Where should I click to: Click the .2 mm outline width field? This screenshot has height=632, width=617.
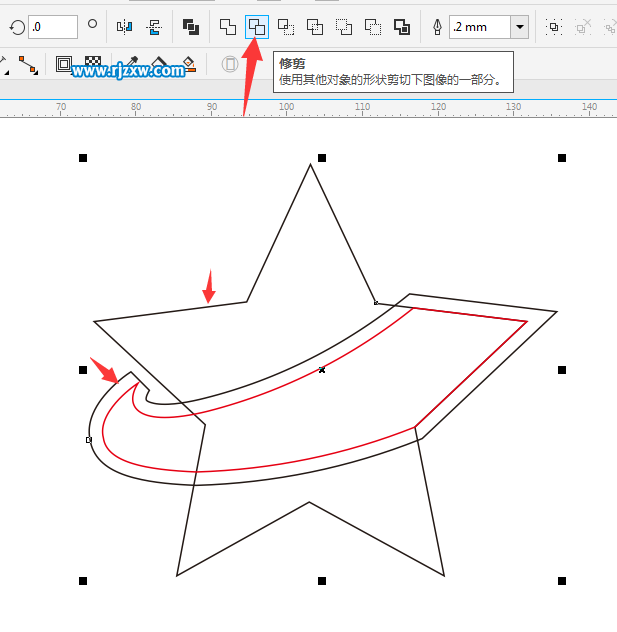(x=479, y=27)
